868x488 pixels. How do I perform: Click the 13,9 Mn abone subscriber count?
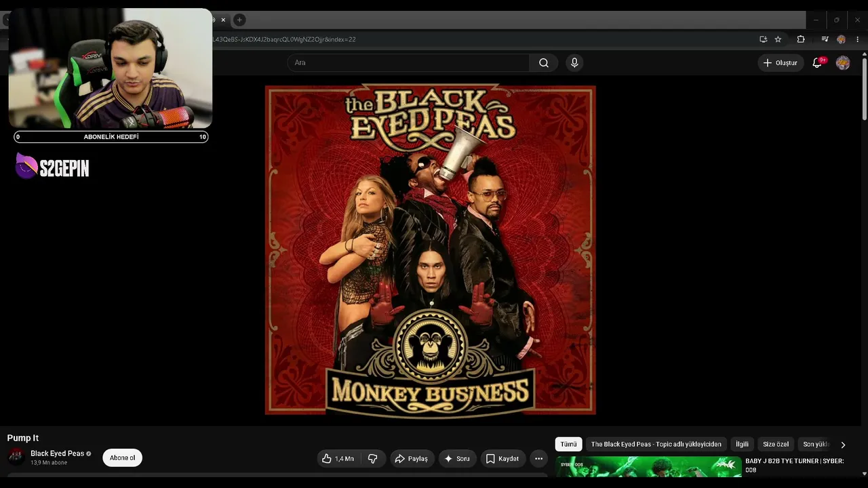(x=49, y=463)
